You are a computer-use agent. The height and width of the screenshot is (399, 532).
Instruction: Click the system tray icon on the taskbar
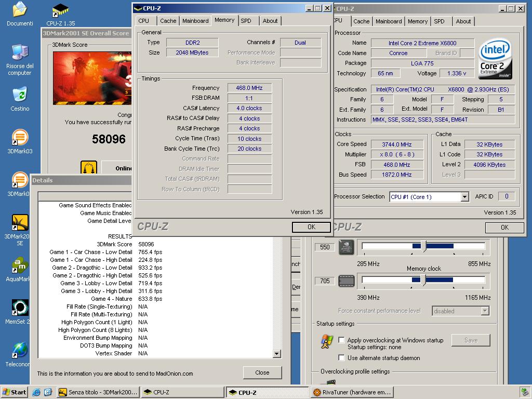[525, 392]
